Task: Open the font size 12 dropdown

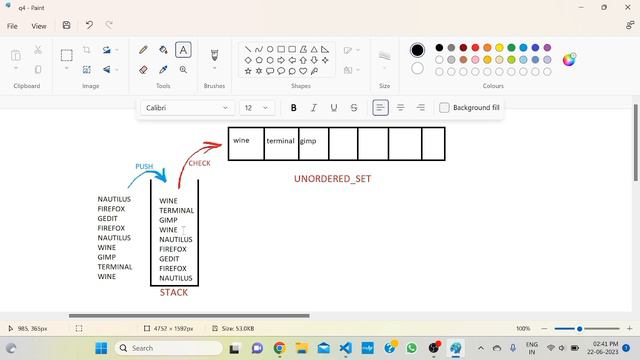Action: click(x=257, y=108)
